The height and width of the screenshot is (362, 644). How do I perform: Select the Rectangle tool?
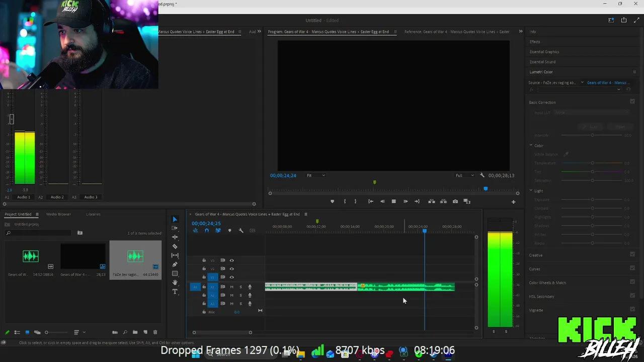pyautogui.click(x=175, y=274)
